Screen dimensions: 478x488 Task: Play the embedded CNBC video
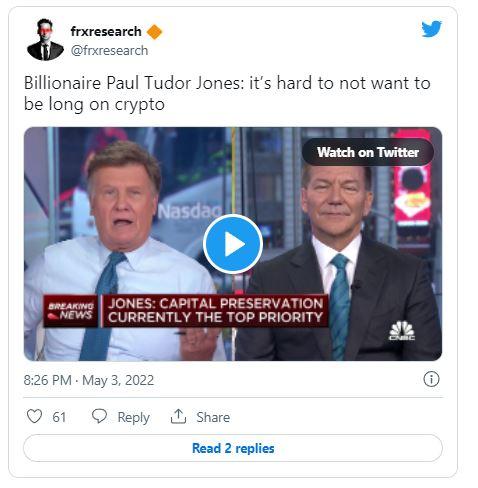[233, 244]
